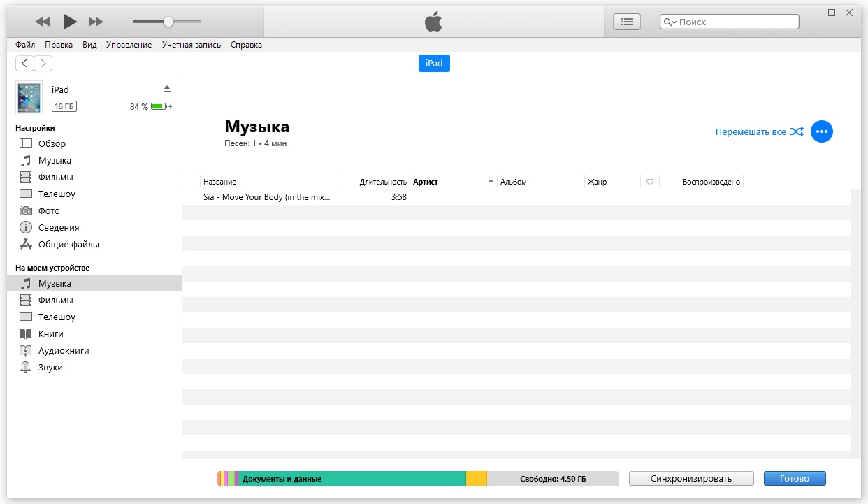Sort by Название column header
This screenshot has height=504, width=868.
click(270, 182)
